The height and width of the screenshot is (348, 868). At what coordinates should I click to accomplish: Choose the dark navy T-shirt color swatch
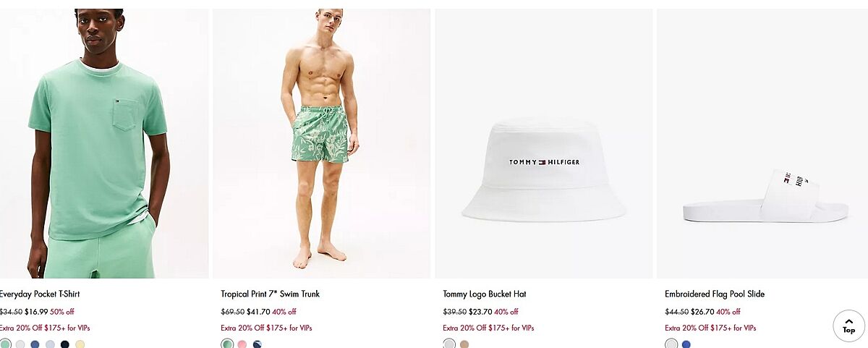[65, 344]
